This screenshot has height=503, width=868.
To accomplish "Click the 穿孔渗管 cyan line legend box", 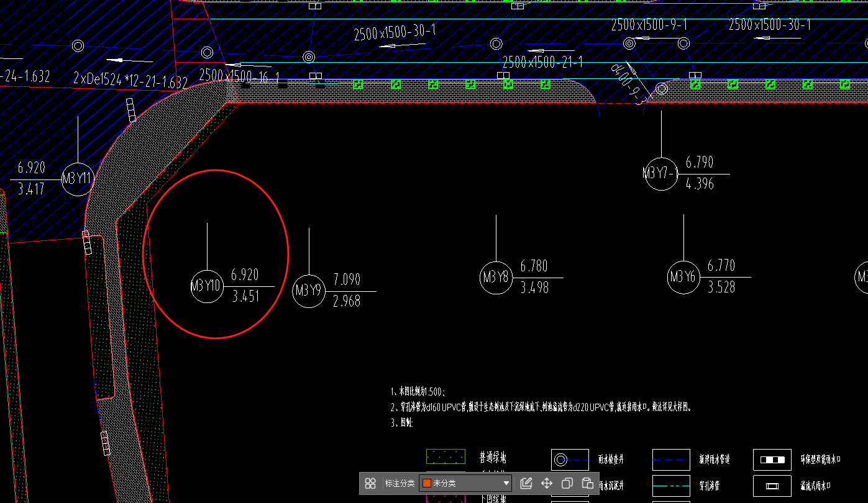I will click(671, 486).
